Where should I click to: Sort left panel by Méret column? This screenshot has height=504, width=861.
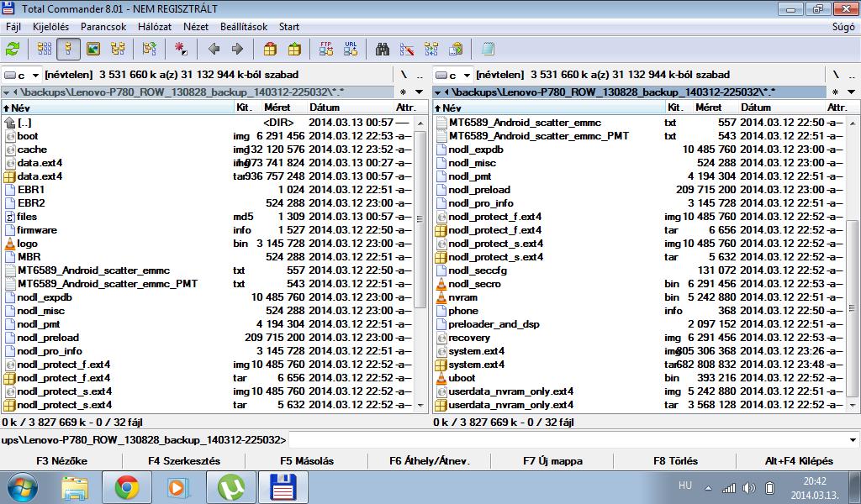pyautogui.click(x=277, y=108)
